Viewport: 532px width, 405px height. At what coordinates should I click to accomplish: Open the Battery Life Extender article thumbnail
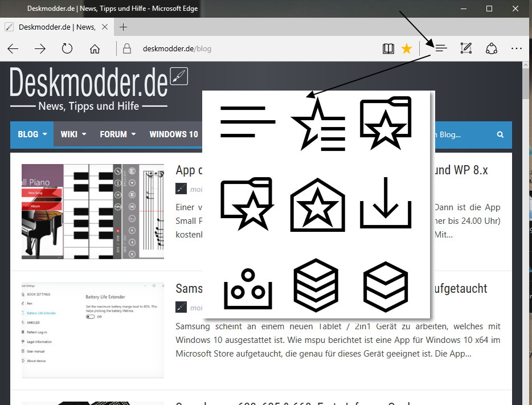click(93, 330)
